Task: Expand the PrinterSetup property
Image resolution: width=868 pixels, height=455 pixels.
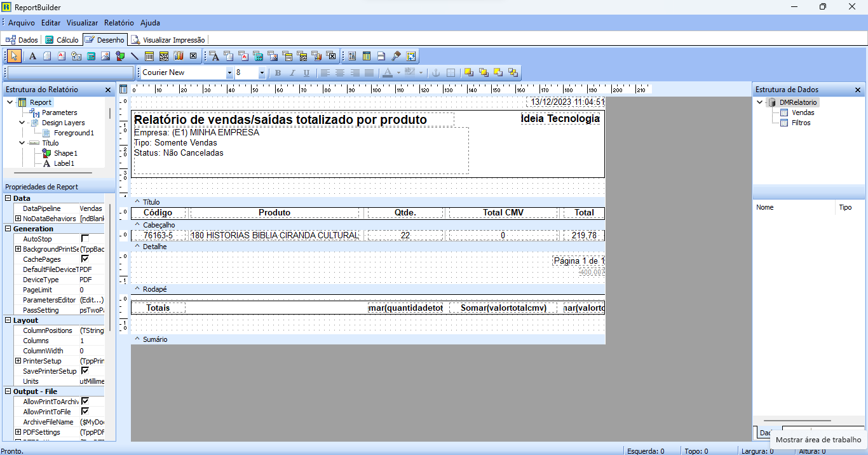Action: click(x=18, y=361)
